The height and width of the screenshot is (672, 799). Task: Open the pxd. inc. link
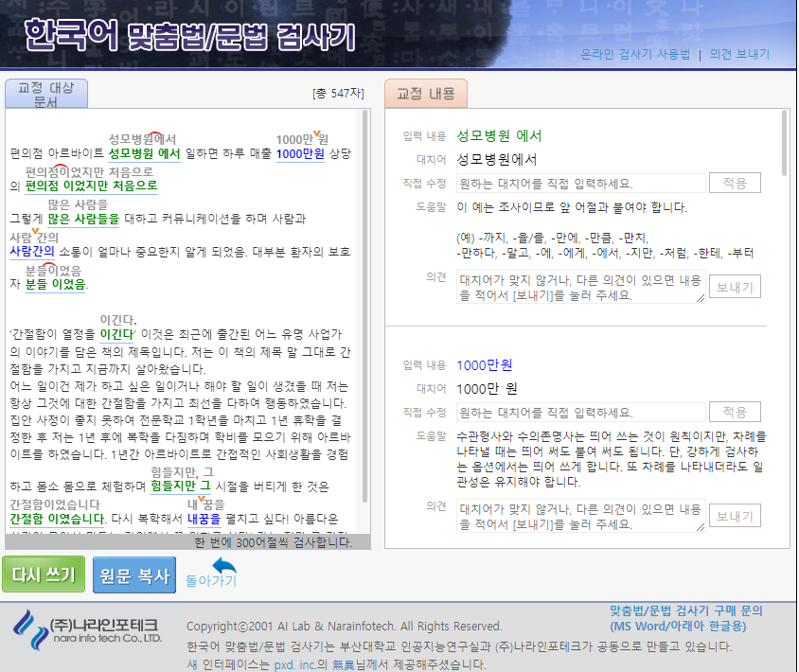click(x=294, y=664)
